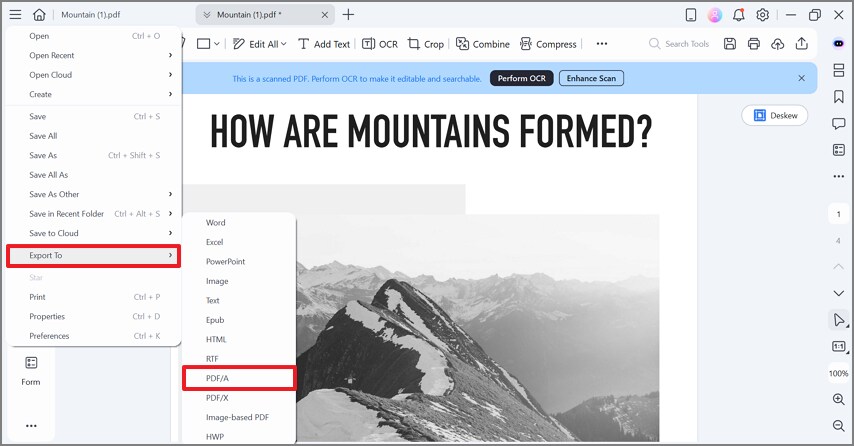This screenshot has width=854, height=446.
Task: Switch to first Mountain (1).pdf tab
Action: point(90,15)
